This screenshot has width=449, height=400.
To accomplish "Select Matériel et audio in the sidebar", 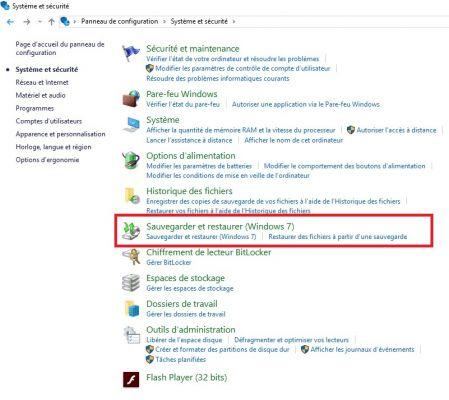I will (x=40, y=95).
